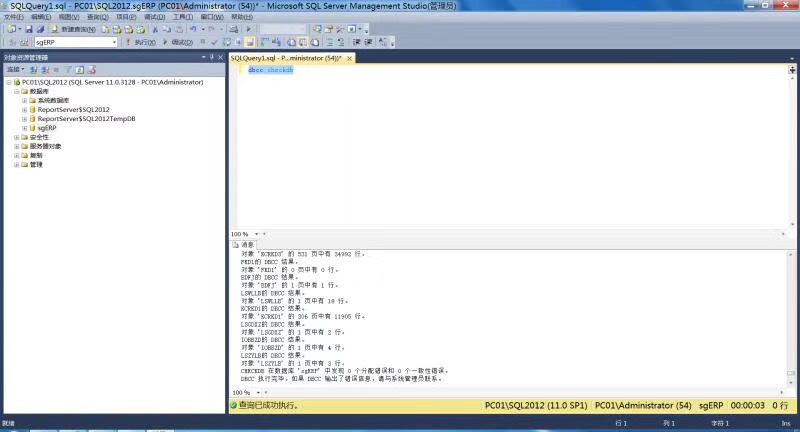Click Specify Values for Template Parameters icon
The image size is (800, 432).
point(382,42)
